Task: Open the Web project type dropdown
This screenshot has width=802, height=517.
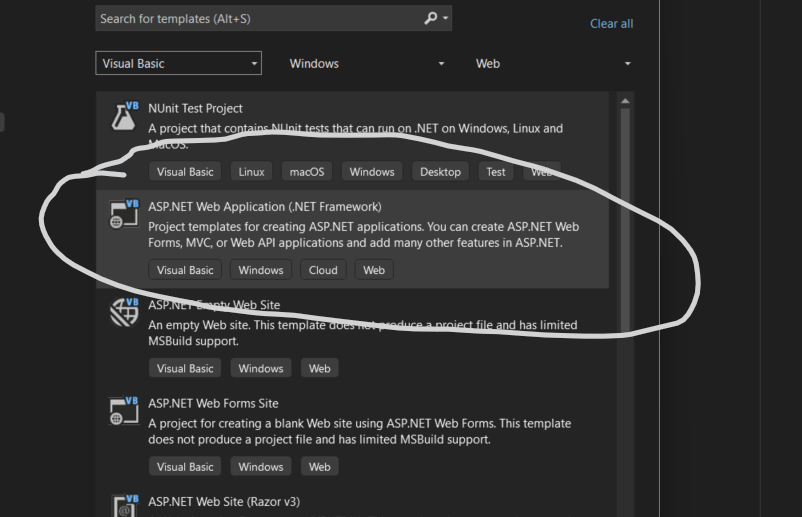Action: point(552,63)
